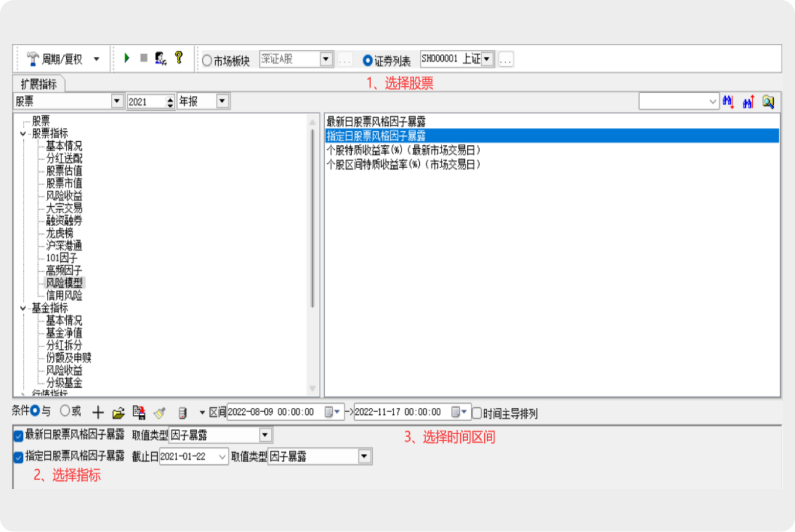Open the 年报 report type dropdown

tap(222, 101)
